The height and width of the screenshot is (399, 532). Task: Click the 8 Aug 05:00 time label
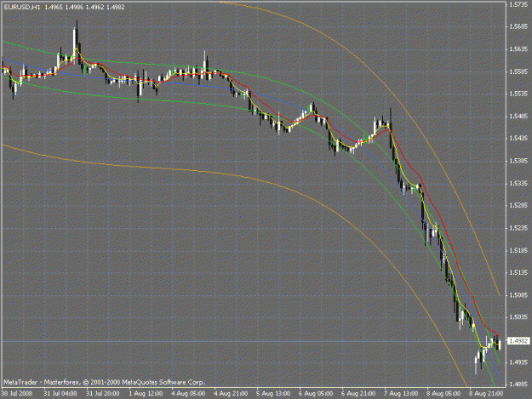[x=443, y=394]
